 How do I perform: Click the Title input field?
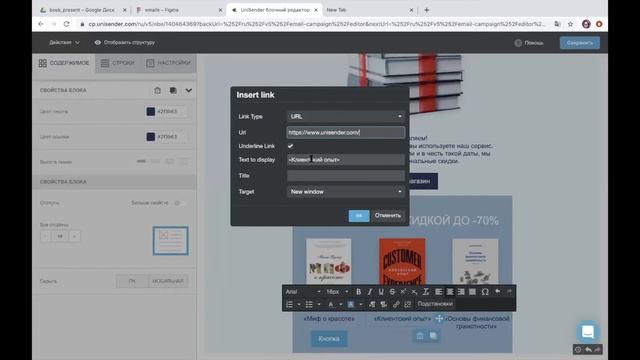(x=346, y=176)
